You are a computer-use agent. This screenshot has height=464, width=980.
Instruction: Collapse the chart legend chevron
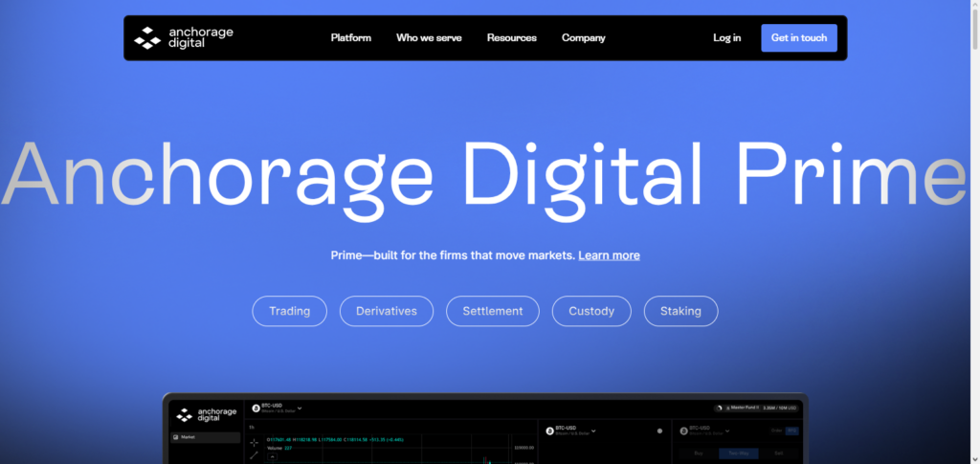coord(272,456)
